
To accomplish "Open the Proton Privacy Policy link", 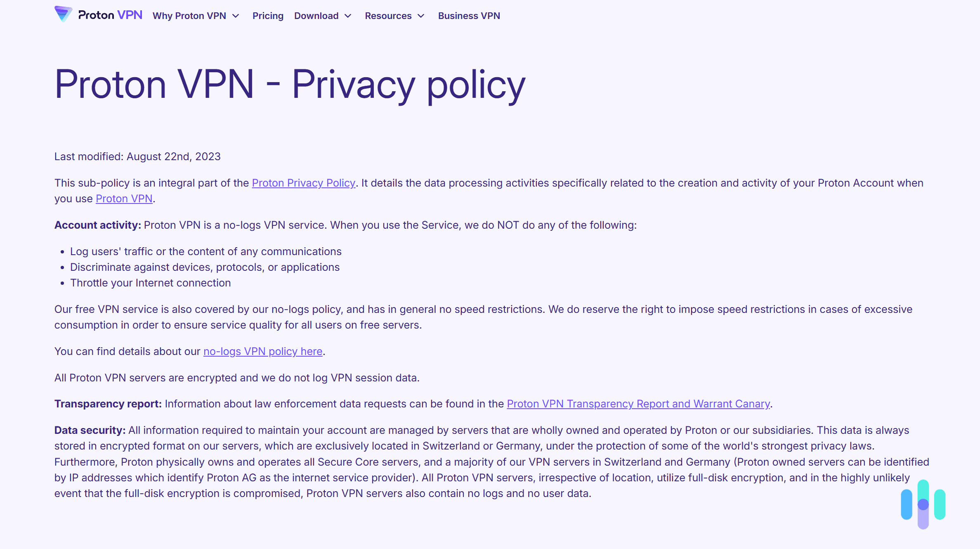I will (x=303, y=183).
